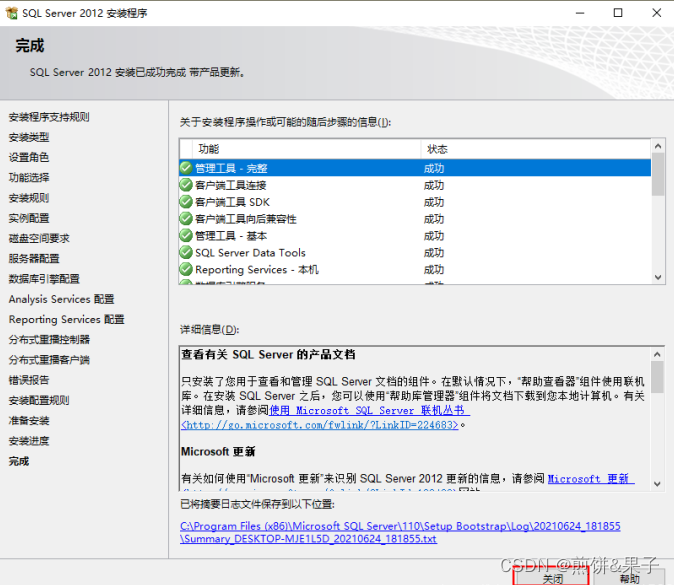Click green check icon beside 客户端工具连接
The width and height of the screenshot is (674, 585).
tap(186, 185)
